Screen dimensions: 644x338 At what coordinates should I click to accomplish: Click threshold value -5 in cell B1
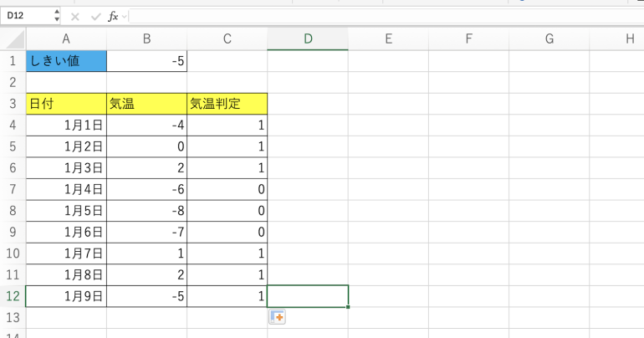146,61
